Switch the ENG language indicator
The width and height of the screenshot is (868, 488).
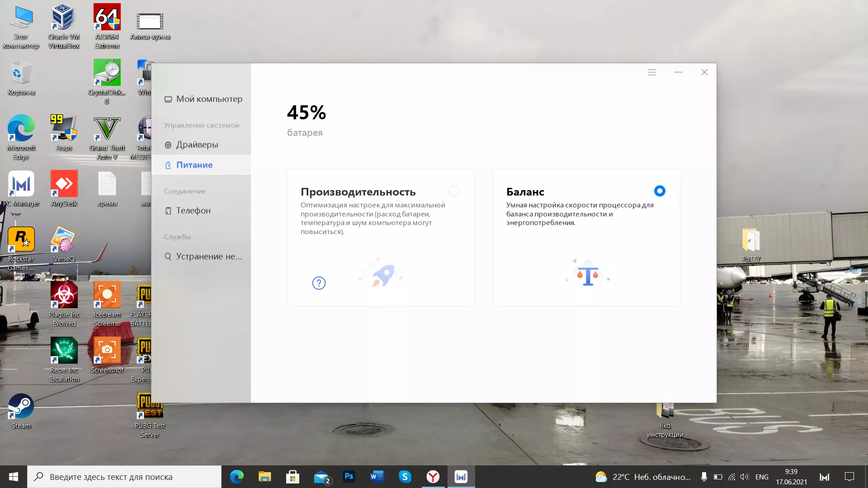click(x=761, y=477)
